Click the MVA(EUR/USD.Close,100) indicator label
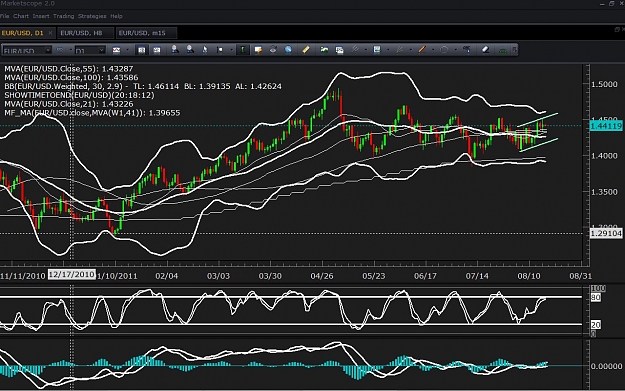The height and width of the screenshot is (391, 625). (x=71, y=77)
